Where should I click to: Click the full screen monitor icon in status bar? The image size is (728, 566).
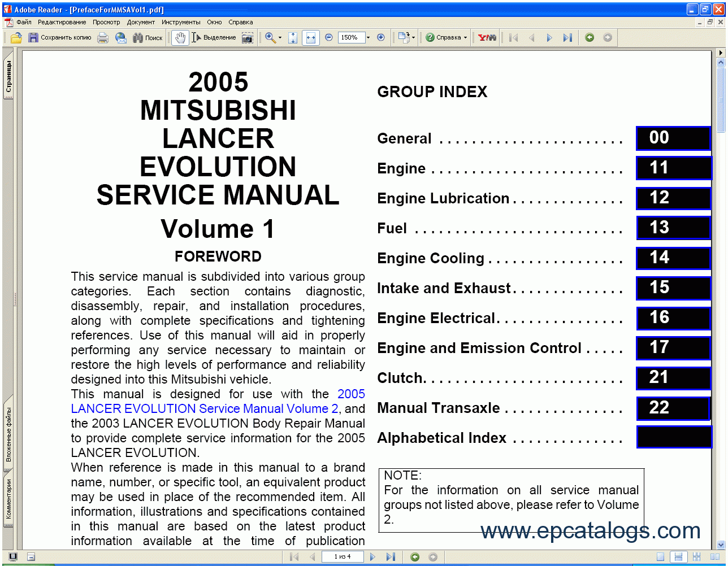click(x=12, y=556)
